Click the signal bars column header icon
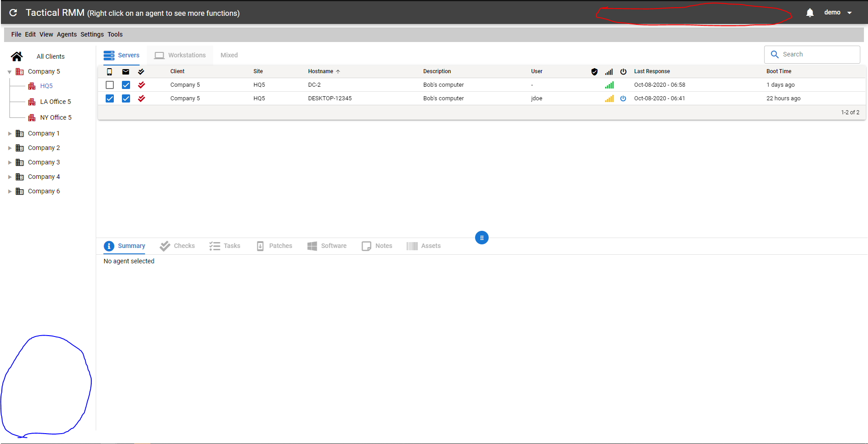 click(609, 71)
